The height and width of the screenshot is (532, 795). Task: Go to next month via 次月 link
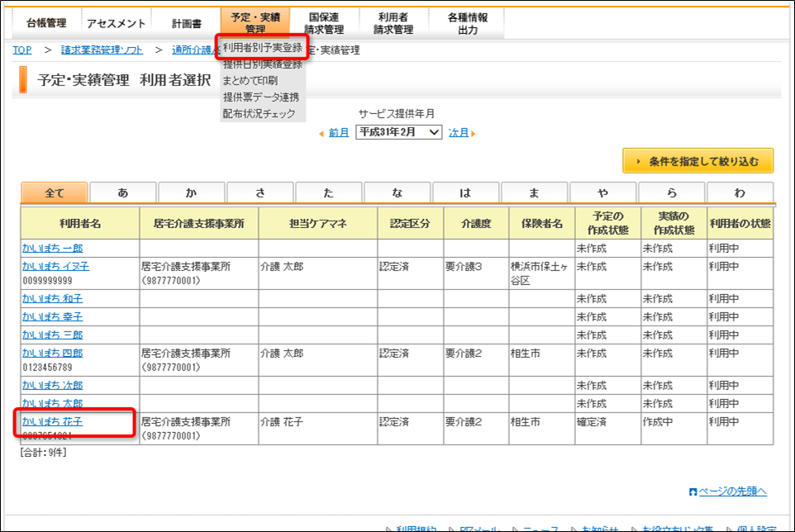[459, 133]
